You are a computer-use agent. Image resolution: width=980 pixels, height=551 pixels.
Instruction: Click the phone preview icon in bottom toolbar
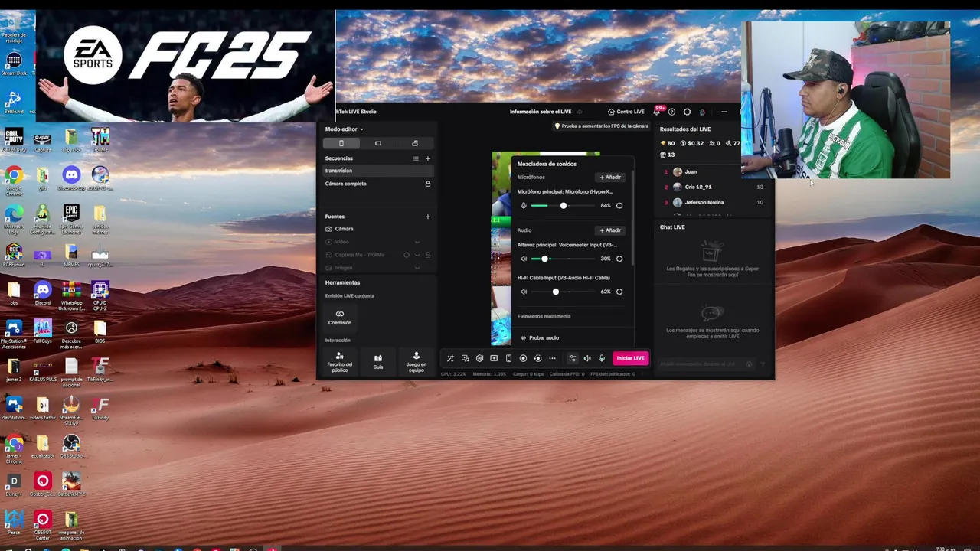(508, 358)
